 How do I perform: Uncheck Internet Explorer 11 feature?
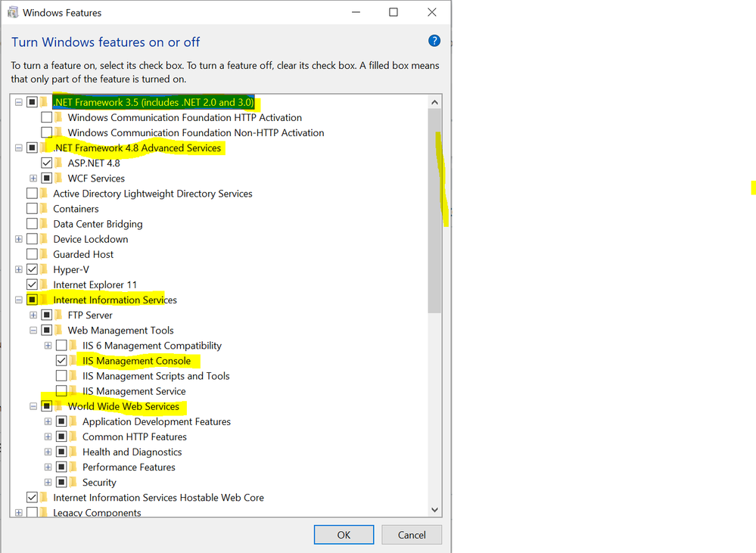click(32, 284)
